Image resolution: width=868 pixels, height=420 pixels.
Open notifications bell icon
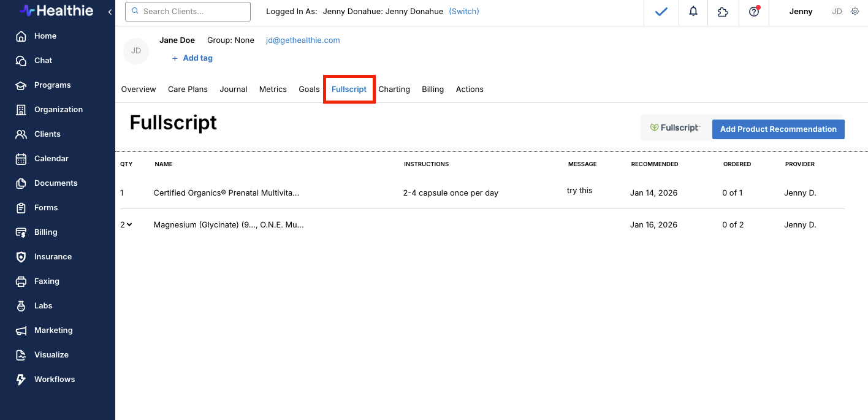[x=693, y=12]
